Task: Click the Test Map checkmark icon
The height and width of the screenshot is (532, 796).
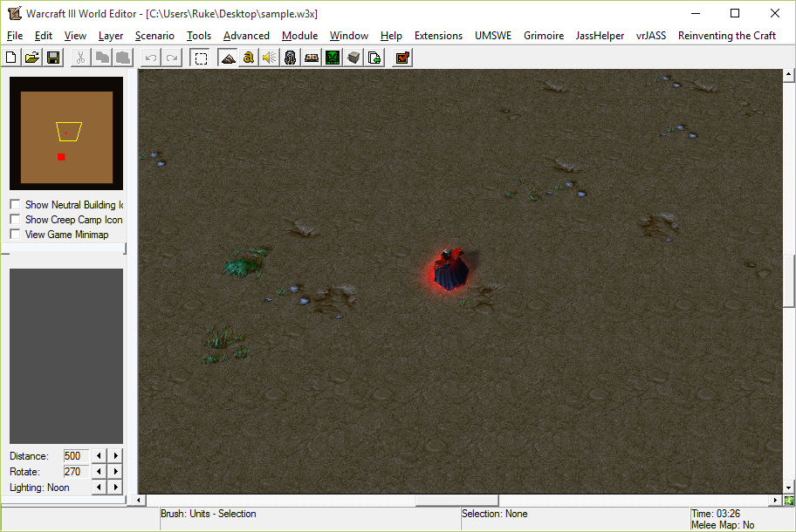Action: coord(402,58)
